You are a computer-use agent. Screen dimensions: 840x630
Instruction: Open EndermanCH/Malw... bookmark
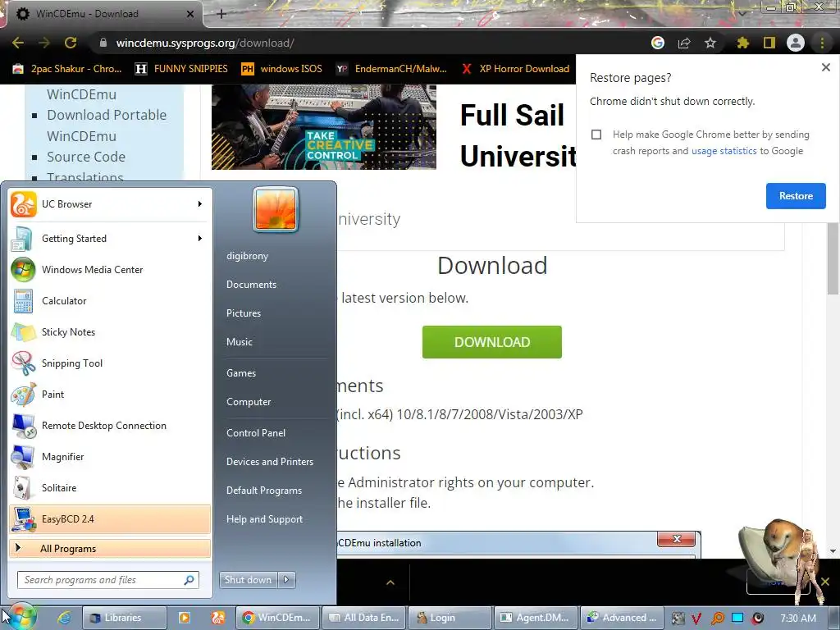391,69
